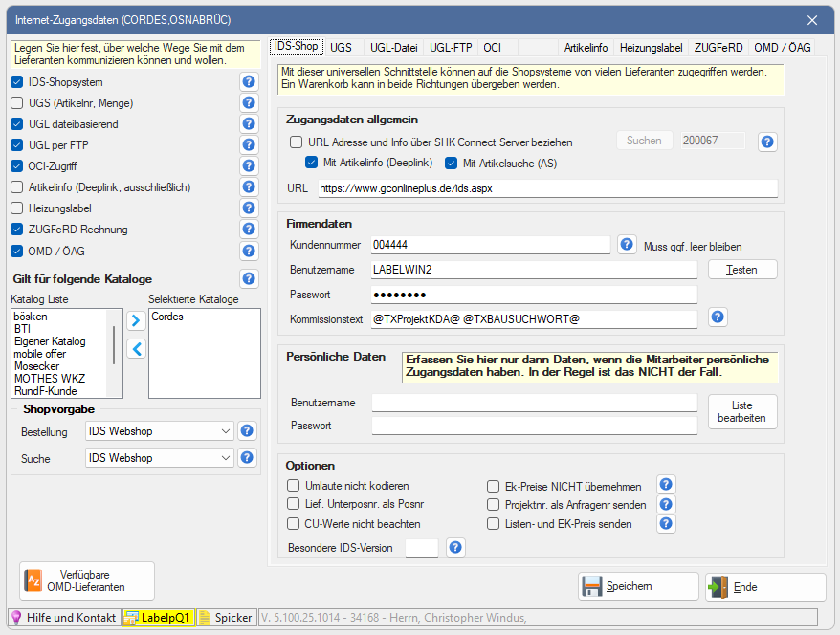
Task: Remove selected catalog with left arrow
Action: coord(136,349)
